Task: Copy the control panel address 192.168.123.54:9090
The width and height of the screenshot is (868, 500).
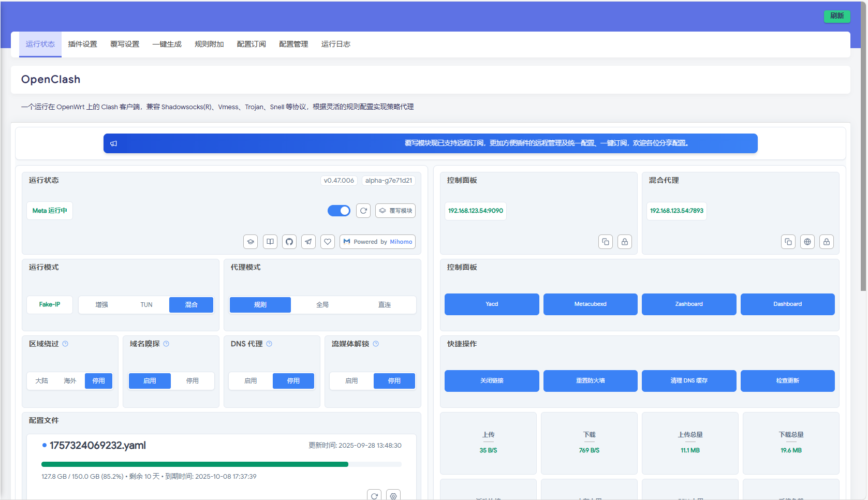Action: (606, 242)
